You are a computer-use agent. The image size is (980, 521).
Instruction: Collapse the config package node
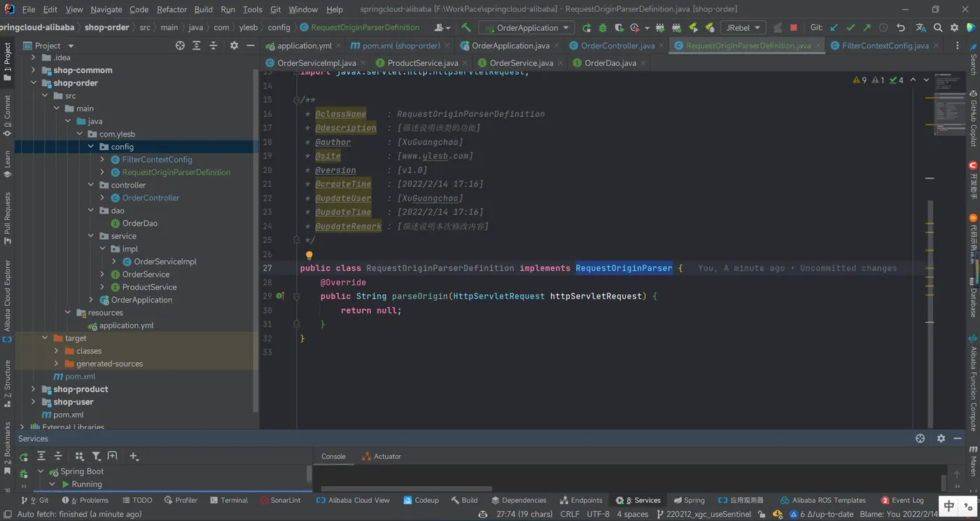[x=91, y=146]
